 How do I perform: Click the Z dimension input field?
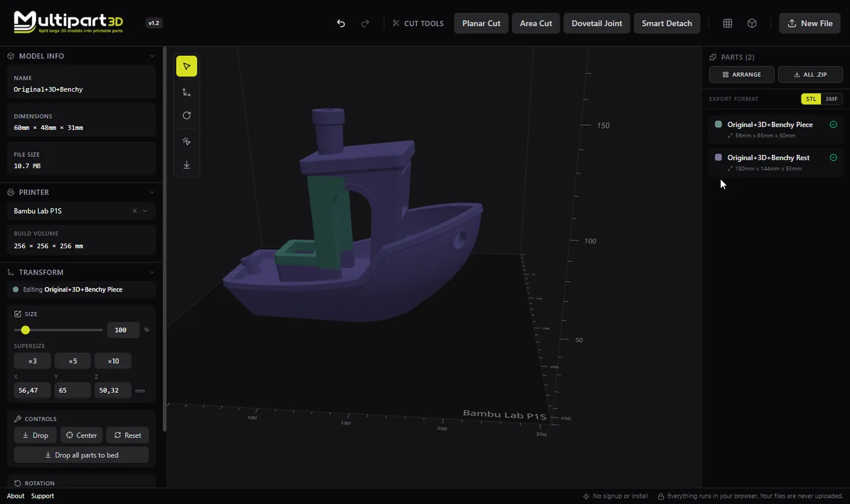point(113,390)
